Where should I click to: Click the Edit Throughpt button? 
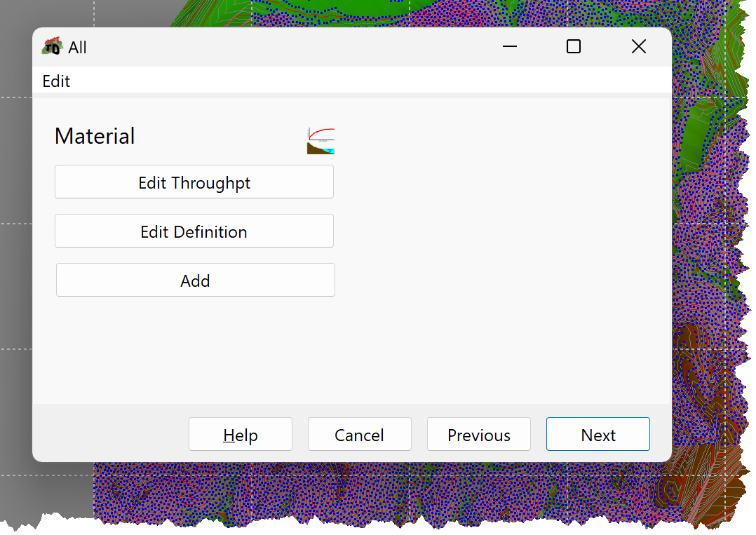click(194, 182)
